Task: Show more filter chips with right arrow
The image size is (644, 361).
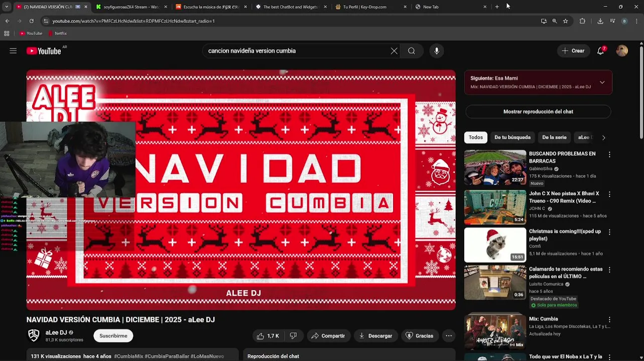Action: (603, 137)
